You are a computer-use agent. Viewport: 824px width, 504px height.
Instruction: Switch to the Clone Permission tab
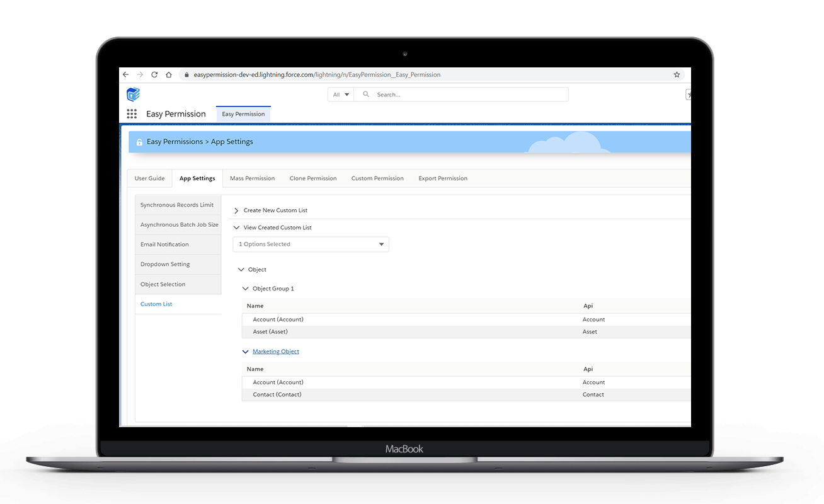click(x=313, y=178)
